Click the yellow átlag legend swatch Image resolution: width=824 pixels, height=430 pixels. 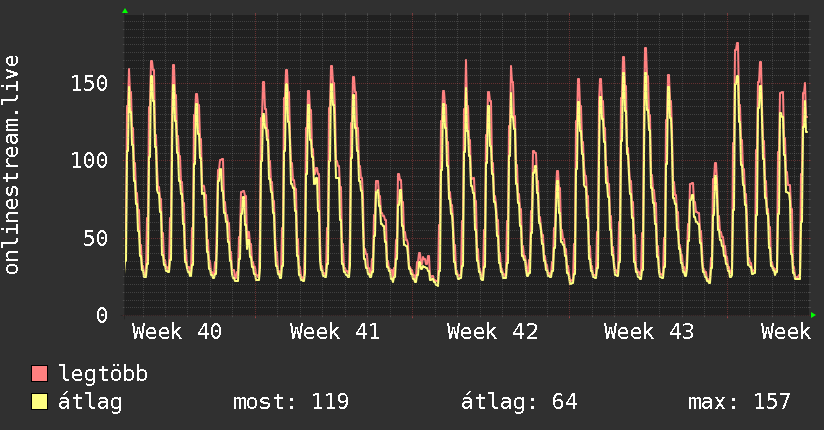click(39, 402)
